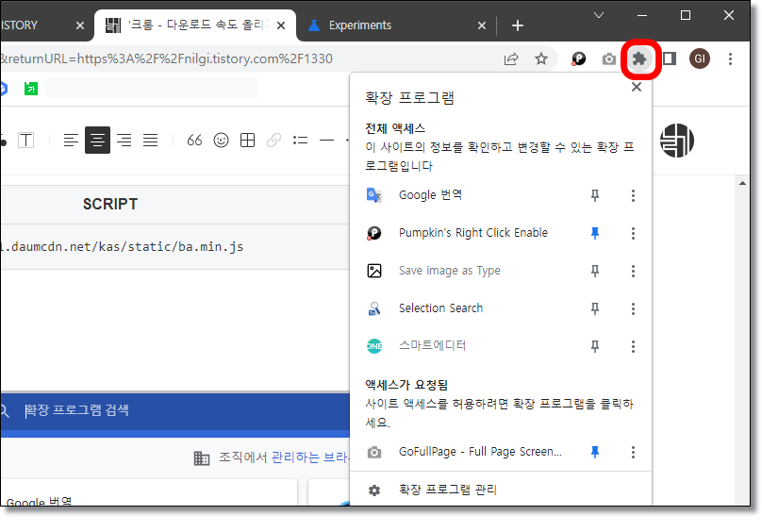
Task: Open more options for Pumpkin's Right Click Enable
Action: pos(633,233)
